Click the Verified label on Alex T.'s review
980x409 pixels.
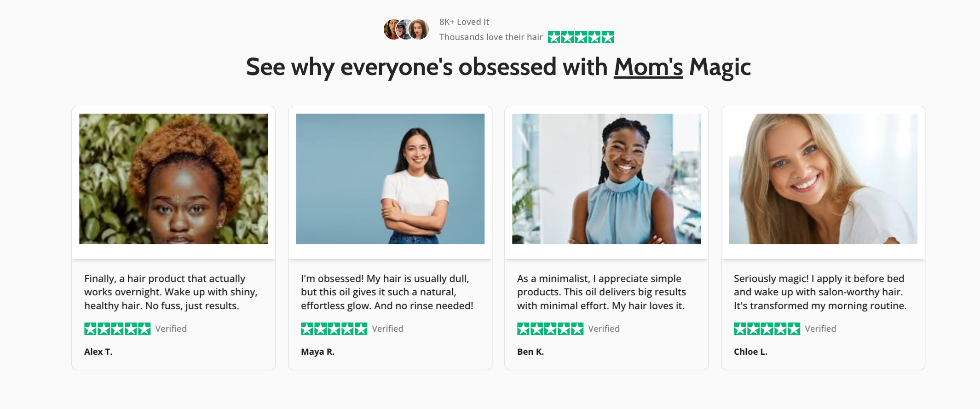[171, 328]
